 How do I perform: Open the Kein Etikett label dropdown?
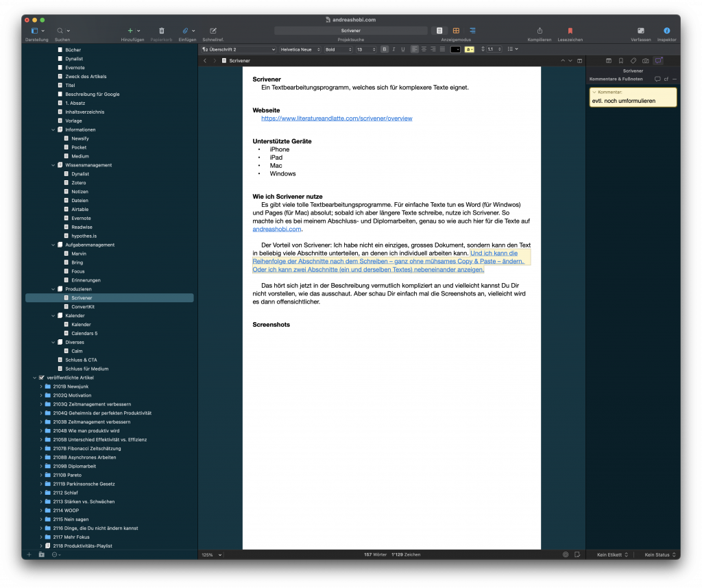(612, 555)
